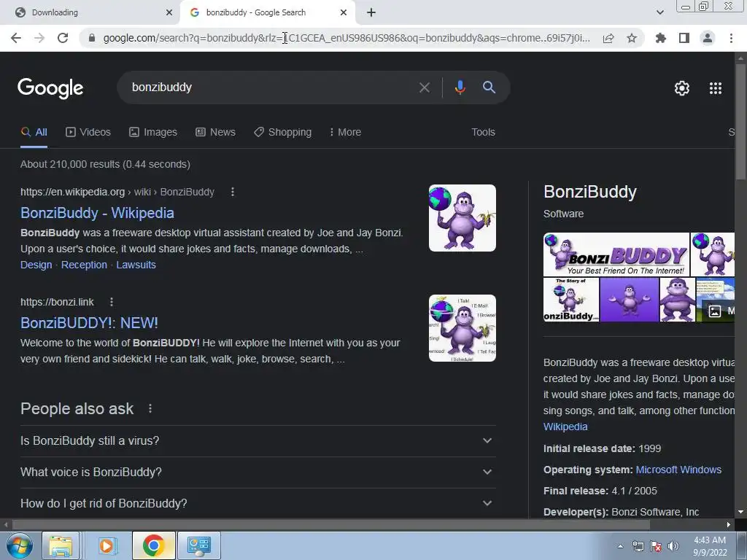Open the Wikipedia result thumbnail image
The height and width of the screenshot is (560, 747).
click(x=462, y=218)
